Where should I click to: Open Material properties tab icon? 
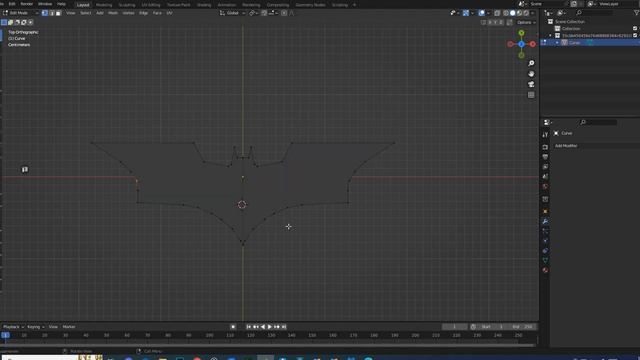(545, 270)
